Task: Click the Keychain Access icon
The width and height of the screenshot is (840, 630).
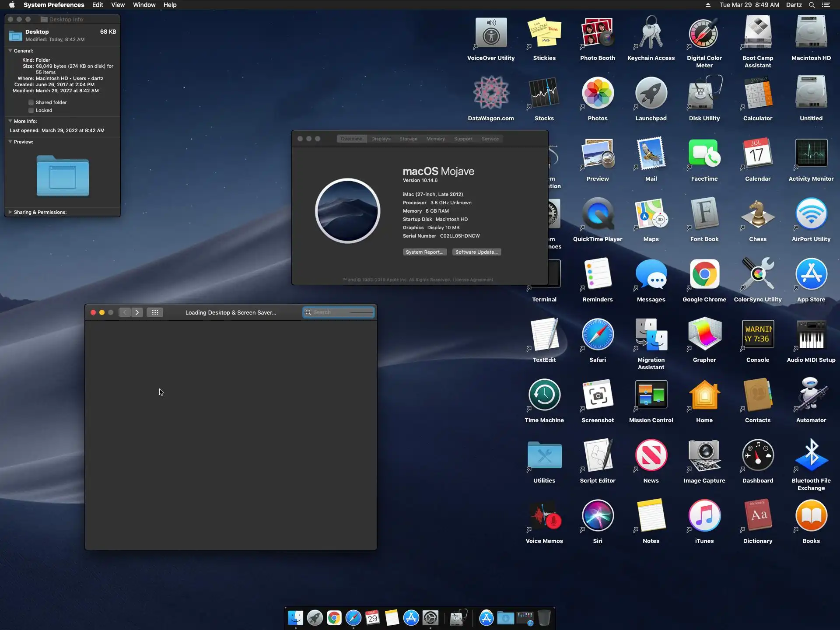Action: tap(651, 33)
